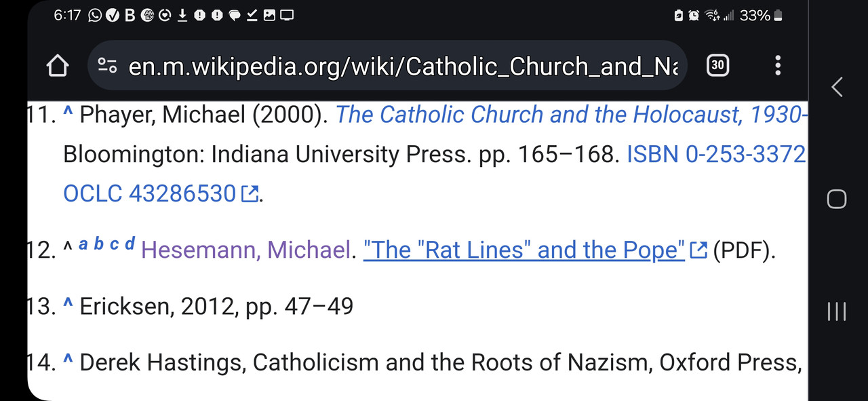Open the OCLC 43286530 link

tap(149, 194)
